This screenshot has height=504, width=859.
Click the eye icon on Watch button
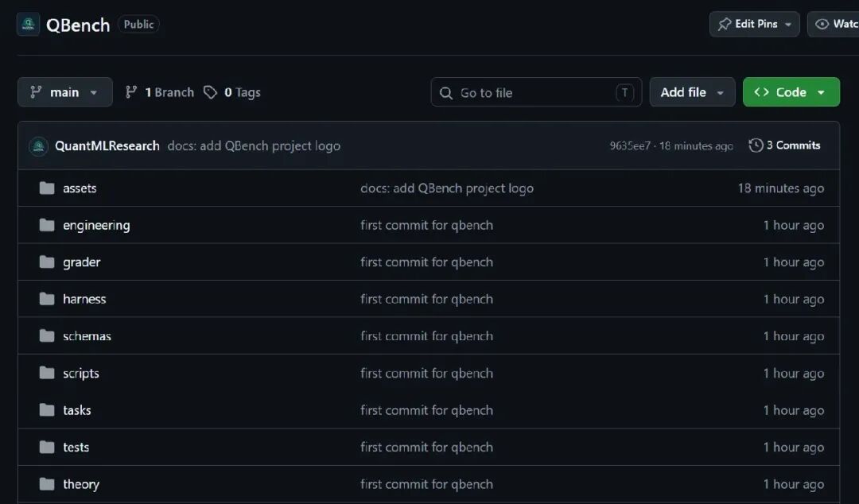(x=822, y=24)
